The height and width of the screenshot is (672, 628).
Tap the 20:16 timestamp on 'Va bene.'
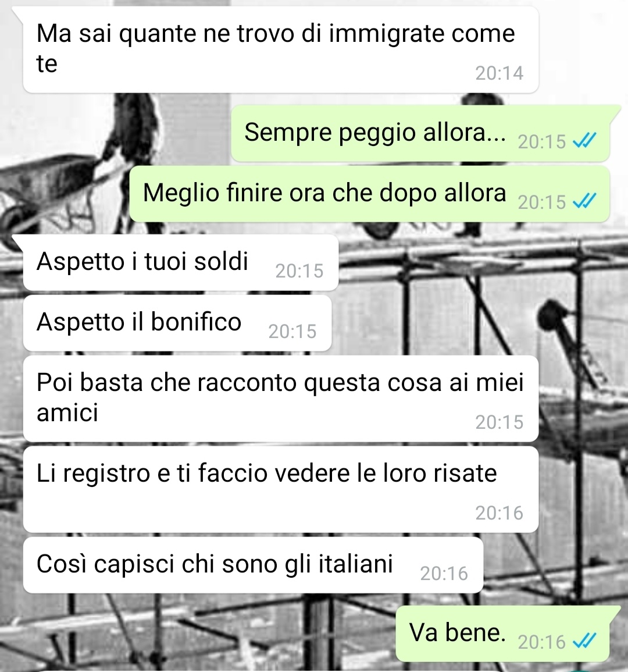click(x=542, y=642)
